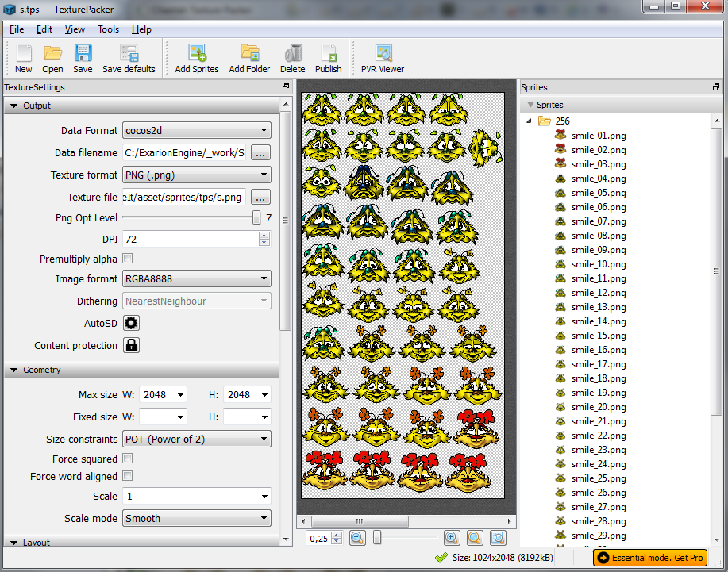Open the AutoSD settings gear icon

pos(130,323)
